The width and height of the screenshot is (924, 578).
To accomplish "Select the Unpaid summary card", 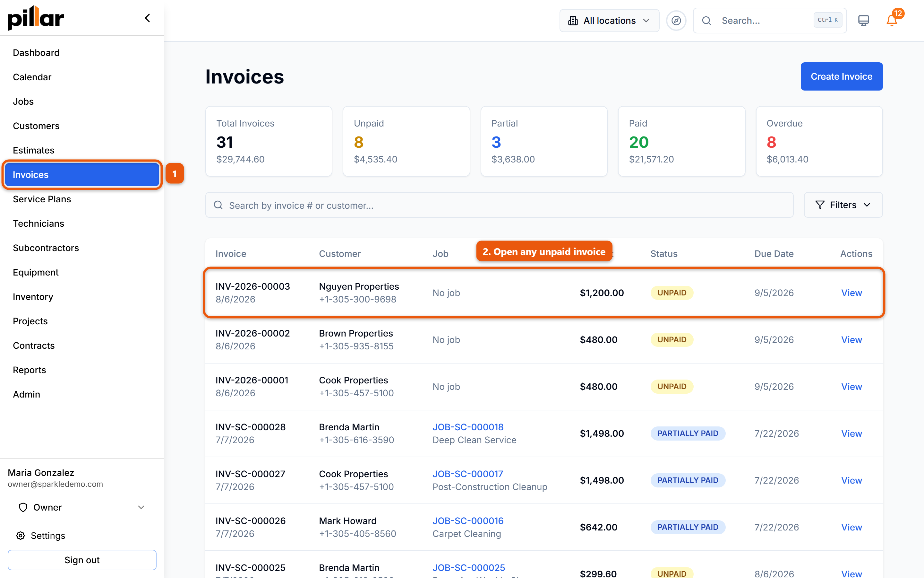I will tap(406, 141).
